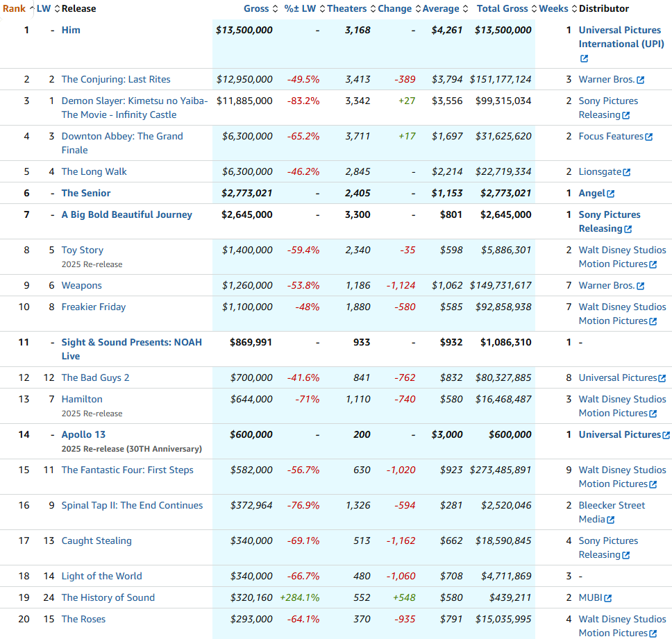Screen dimensions: 672x639
Task: Sort by the Release column header
Action: 79,8
